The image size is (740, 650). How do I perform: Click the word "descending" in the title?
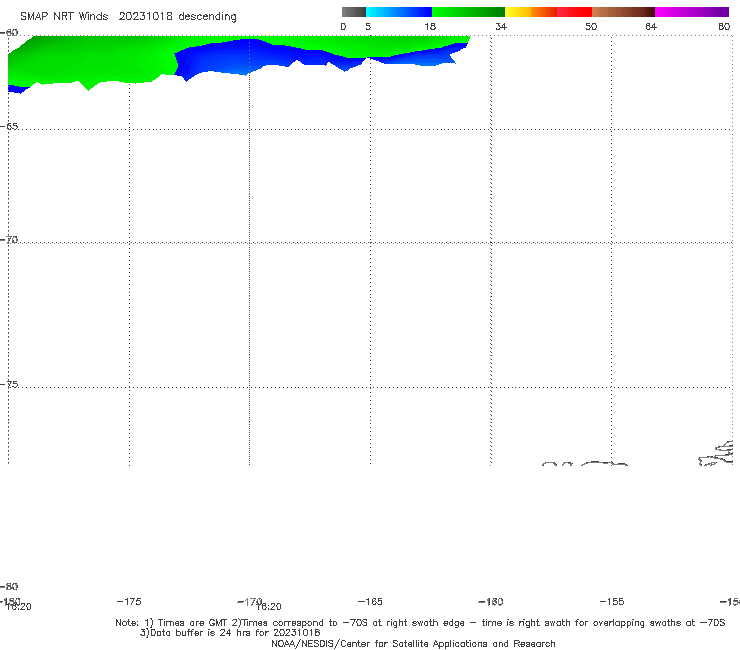tap(207, 17)
